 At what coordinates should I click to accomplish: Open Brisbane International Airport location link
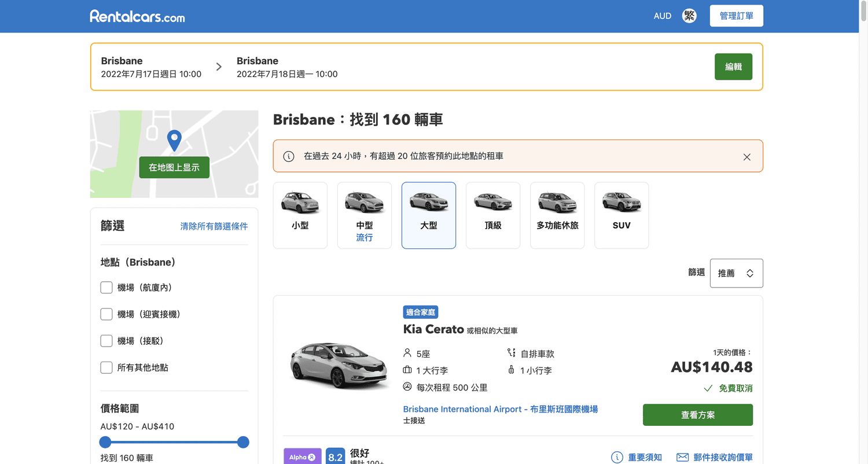click(501, 409)
